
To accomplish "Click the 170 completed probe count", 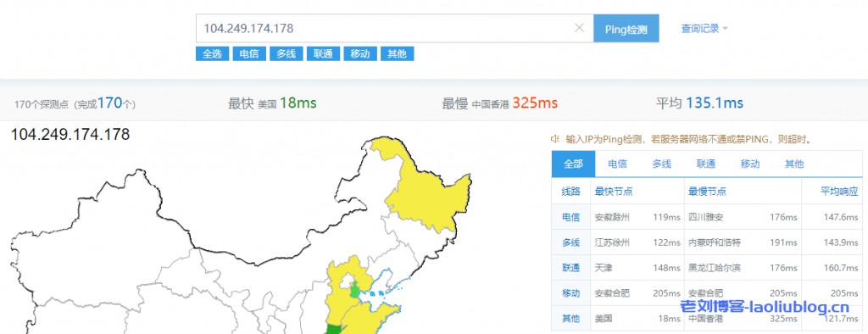I will pos(109,103).
